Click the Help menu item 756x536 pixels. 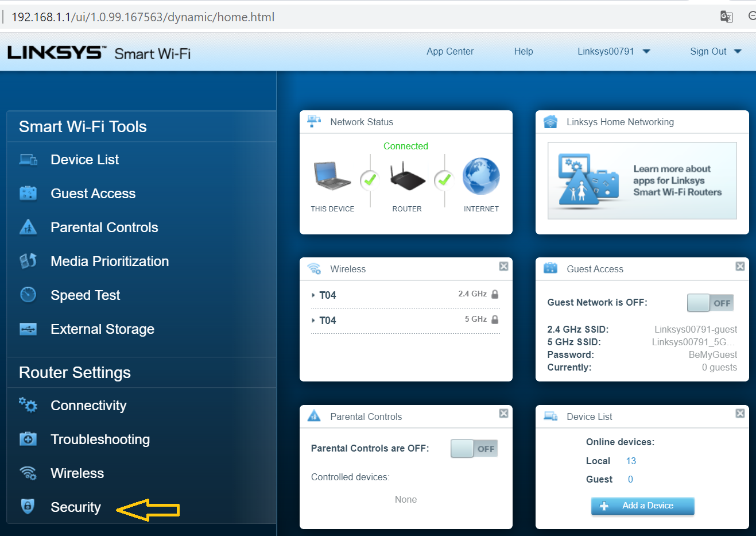(524, 52)
